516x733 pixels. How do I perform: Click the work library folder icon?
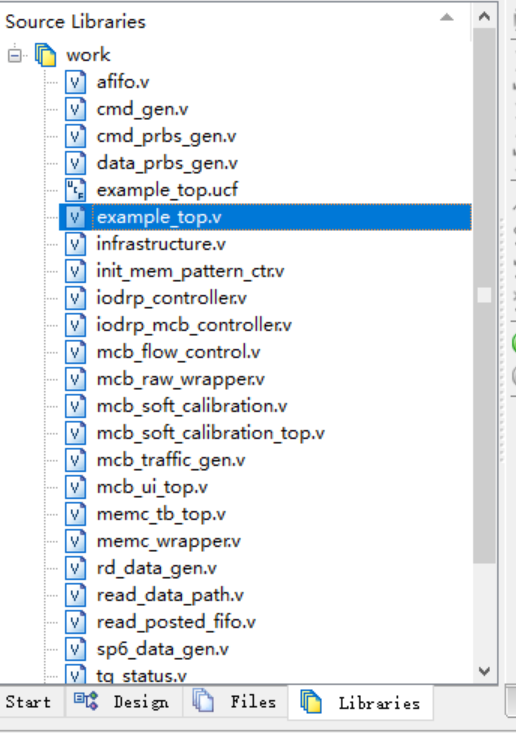coord(45,55)
